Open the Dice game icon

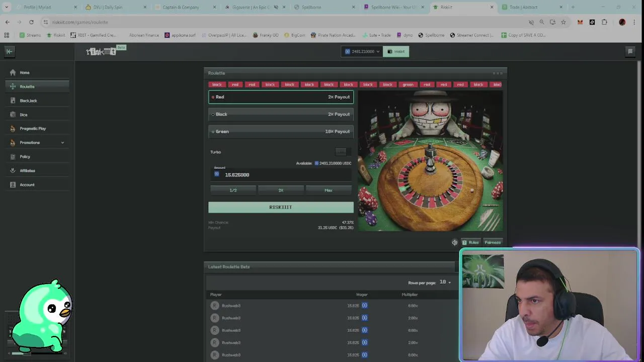13,115
